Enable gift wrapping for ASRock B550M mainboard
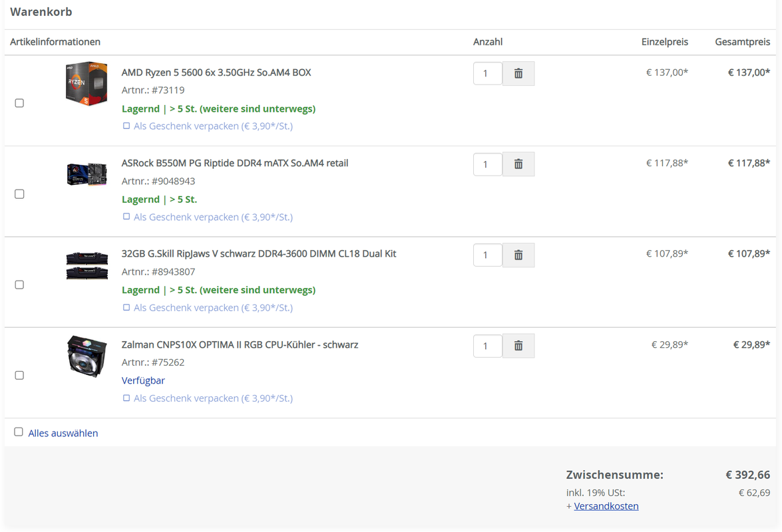This screenshot has height=532, width=782. [126, 217]
